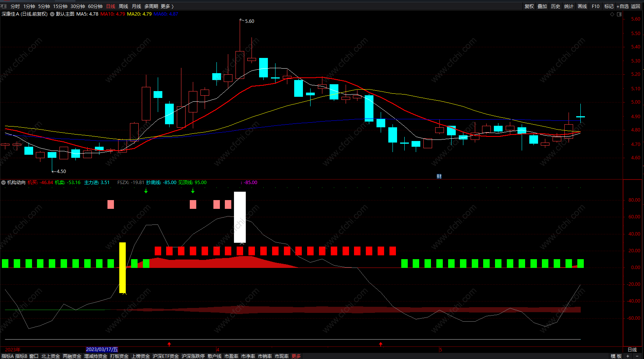Click MA5 value label
Image resolution: width=644 pixels, height=359 pixels.
[x=87, y=14]
